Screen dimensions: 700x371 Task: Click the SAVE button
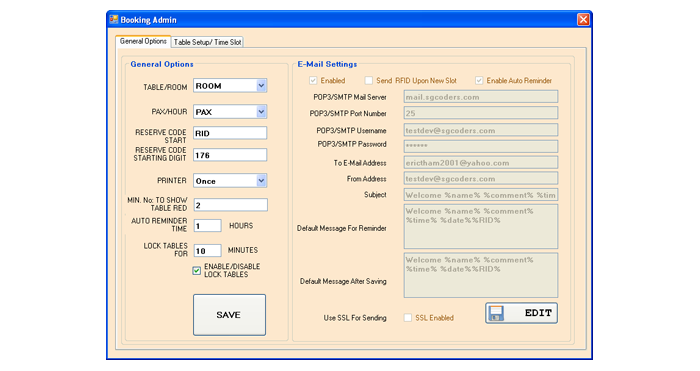tap(229, 315)
